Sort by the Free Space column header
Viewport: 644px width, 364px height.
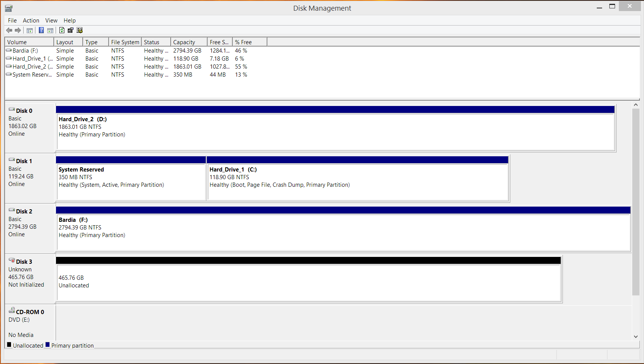pos(220,42)
